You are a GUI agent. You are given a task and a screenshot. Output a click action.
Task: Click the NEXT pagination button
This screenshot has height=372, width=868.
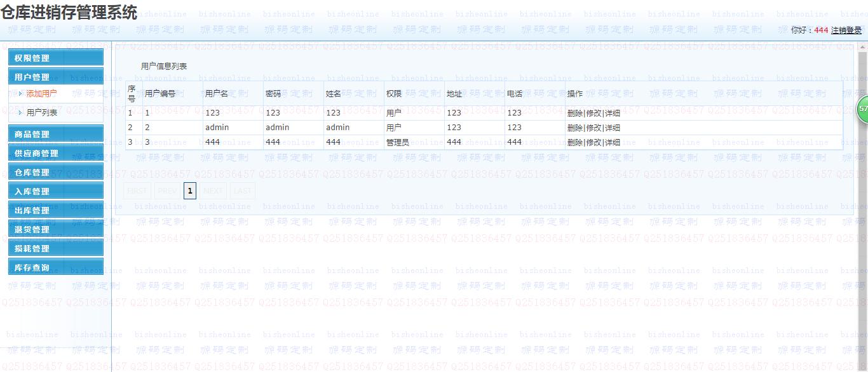click(214, 190)
